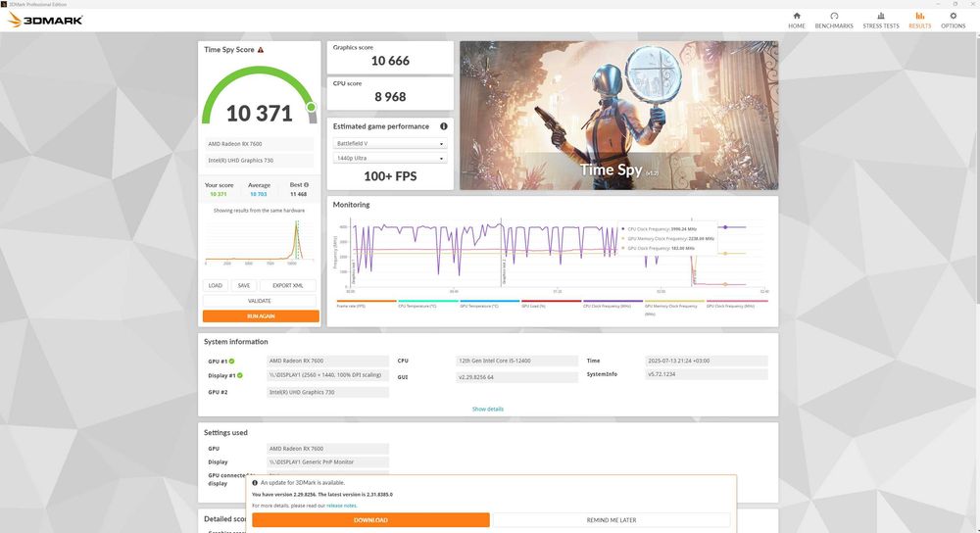
Task: Dismiss update with REMIND ME LATER
Action: click(612, 520)
